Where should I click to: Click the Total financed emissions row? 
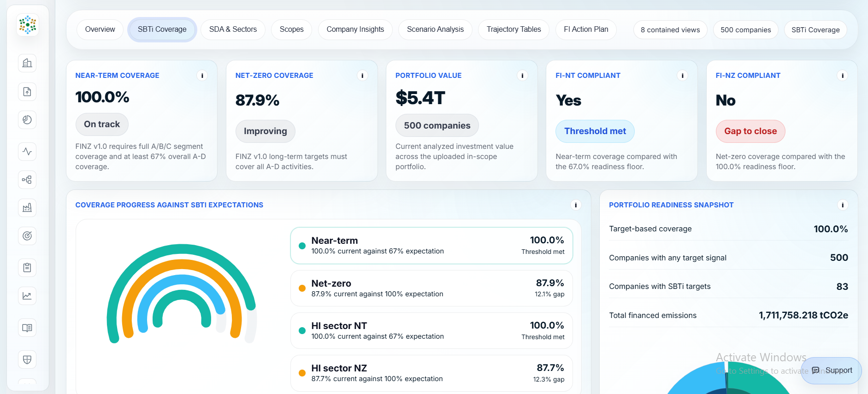click(x=728, y=315)
